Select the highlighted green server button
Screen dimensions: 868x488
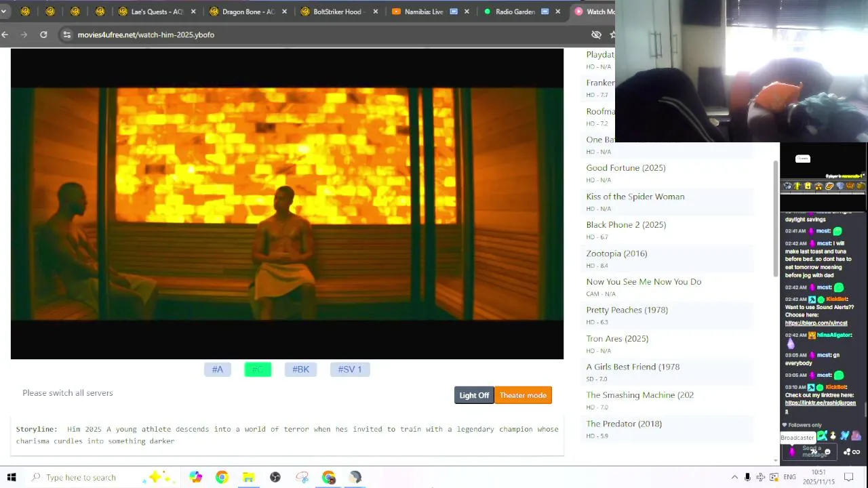(x=258, y=369)
